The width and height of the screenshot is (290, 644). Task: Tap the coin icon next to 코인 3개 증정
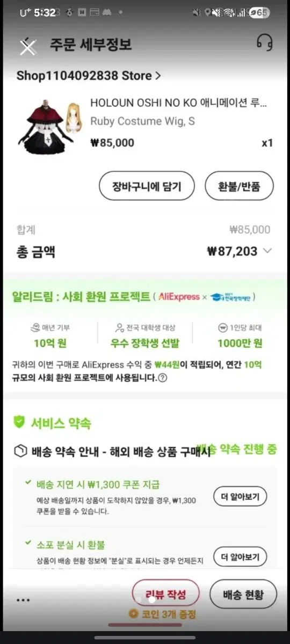(x=134, y=614)
